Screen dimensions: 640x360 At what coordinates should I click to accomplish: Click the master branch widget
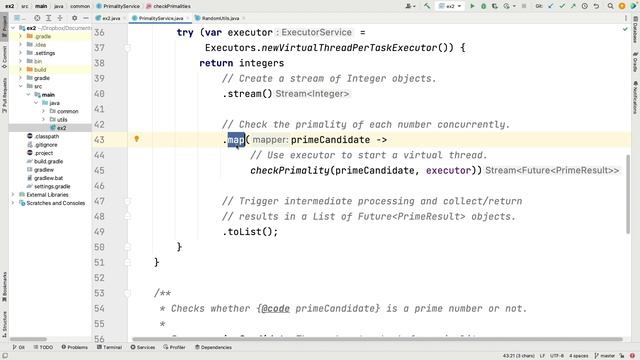point(605,356)
